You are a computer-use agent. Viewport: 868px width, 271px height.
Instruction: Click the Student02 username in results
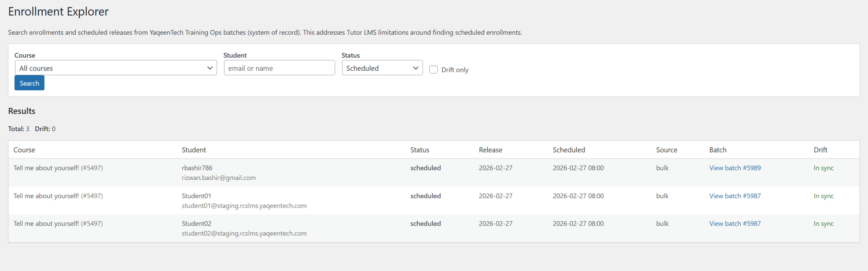[x=196, y=223]
